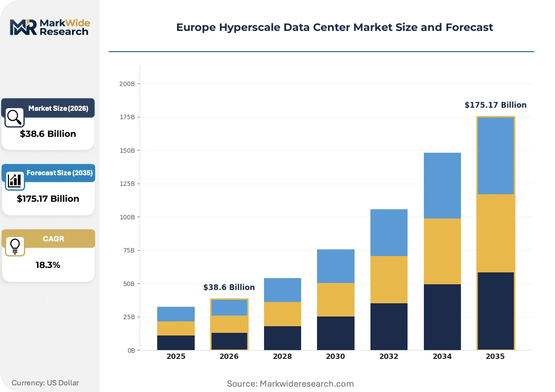Click the light blue segment of 2035 bar
The width and height of the screenshot is (555, 392).
(495, 156)
